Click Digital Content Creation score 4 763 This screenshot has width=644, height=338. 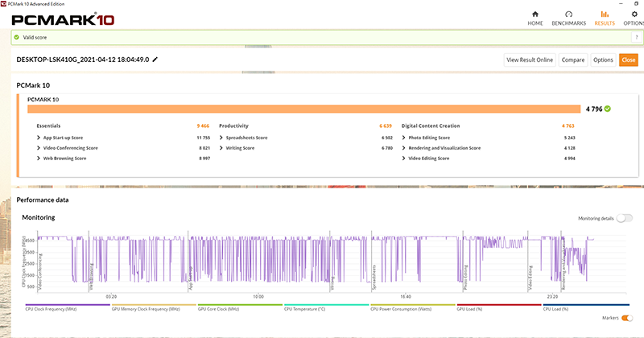pyautogui.click(x=568, y=126)
